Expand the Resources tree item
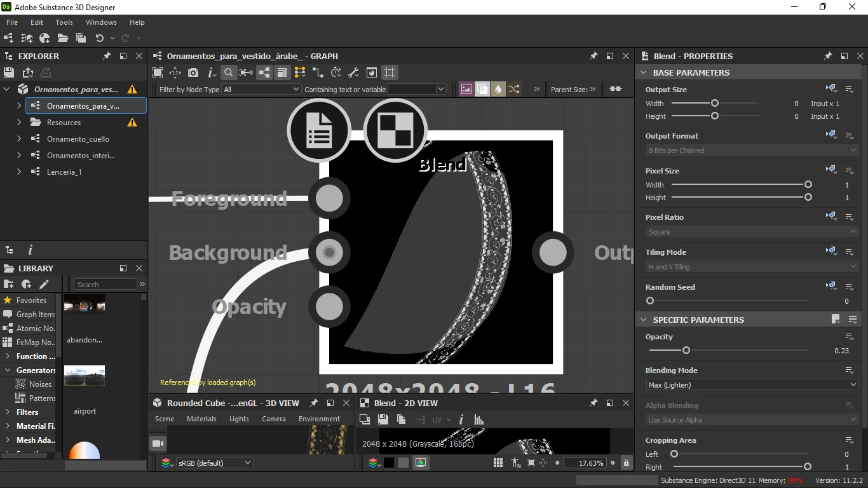The image size is (868, 488). click(x=19, y=122)
